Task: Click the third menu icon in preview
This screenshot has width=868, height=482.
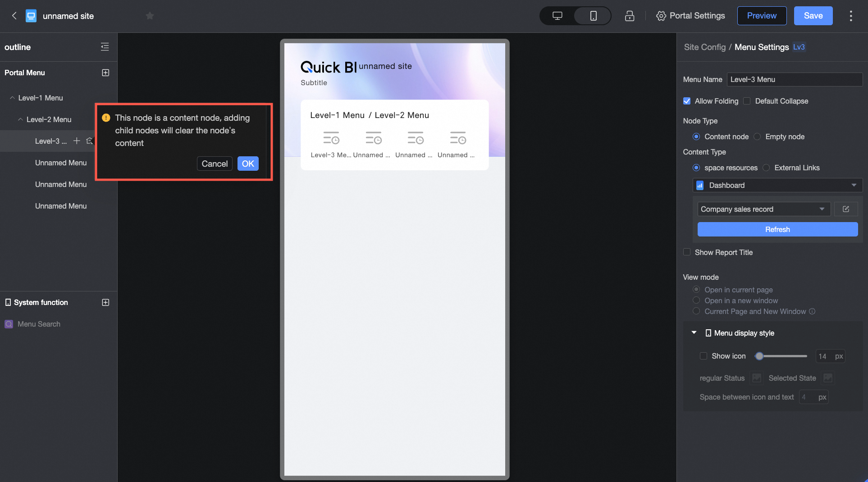Action: 416,138
